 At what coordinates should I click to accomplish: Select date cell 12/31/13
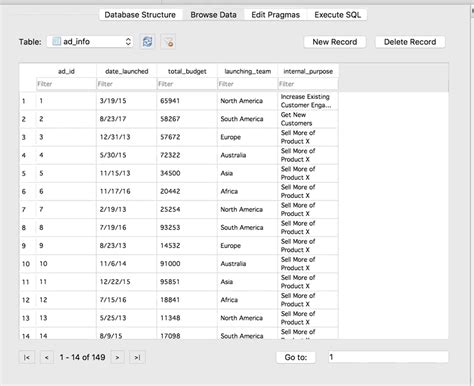pos(127,137)
